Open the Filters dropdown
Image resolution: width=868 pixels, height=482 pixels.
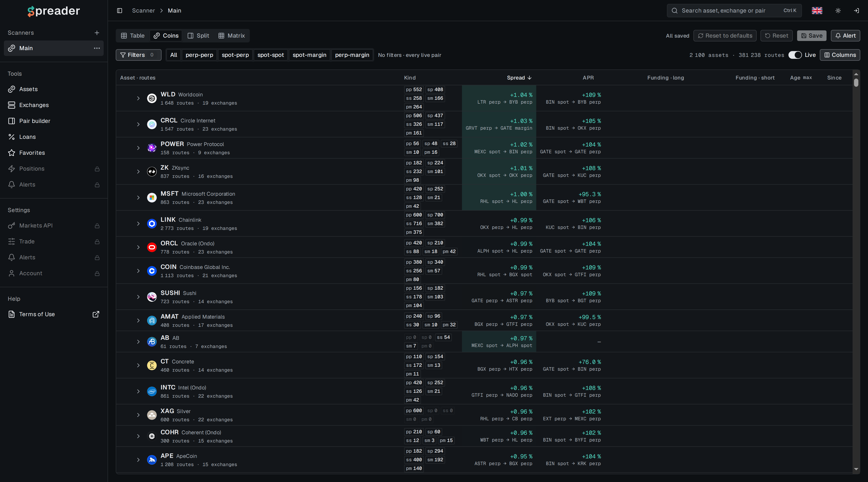tap(138, 55)
